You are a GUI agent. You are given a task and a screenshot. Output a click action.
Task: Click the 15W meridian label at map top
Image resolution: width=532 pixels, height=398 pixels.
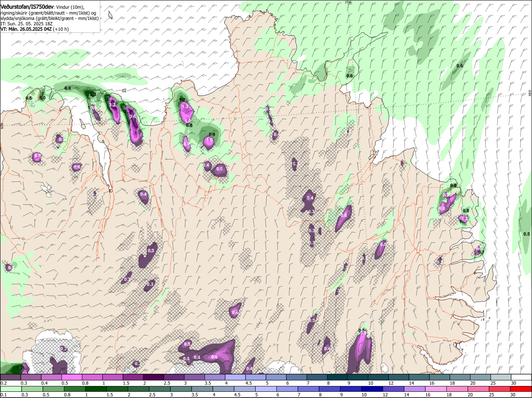348,2
